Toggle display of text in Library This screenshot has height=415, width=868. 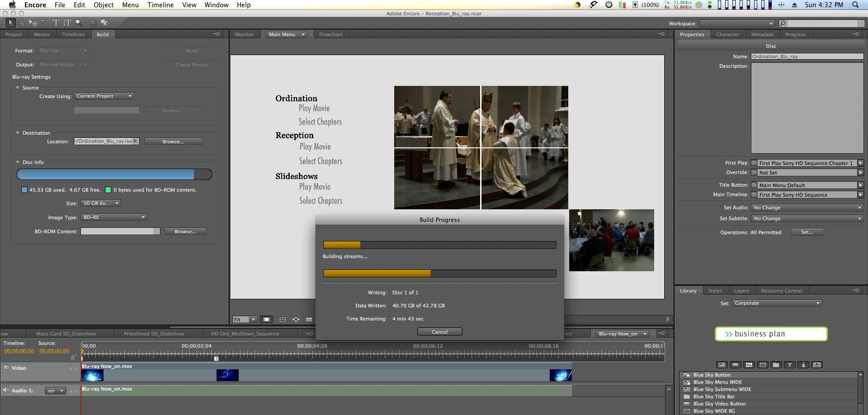(789, 365)
